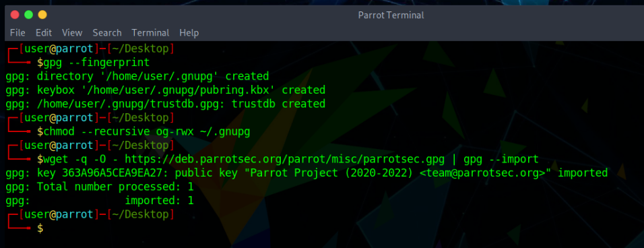The height and width of the screenshot is (248, 644).
Task: Click the 'Total number processed: 1' line
Action: 100,187
